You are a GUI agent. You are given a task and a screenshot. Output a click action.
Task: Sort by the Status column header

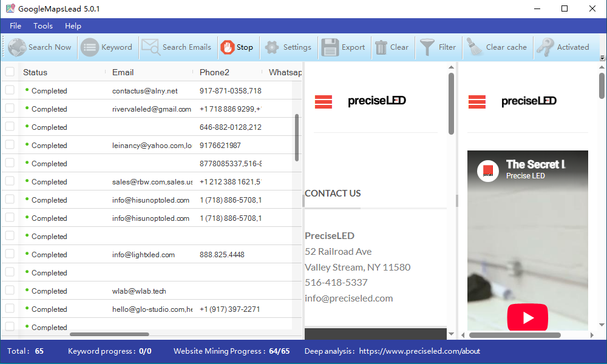pyautogui.click(x=35, y=72)
